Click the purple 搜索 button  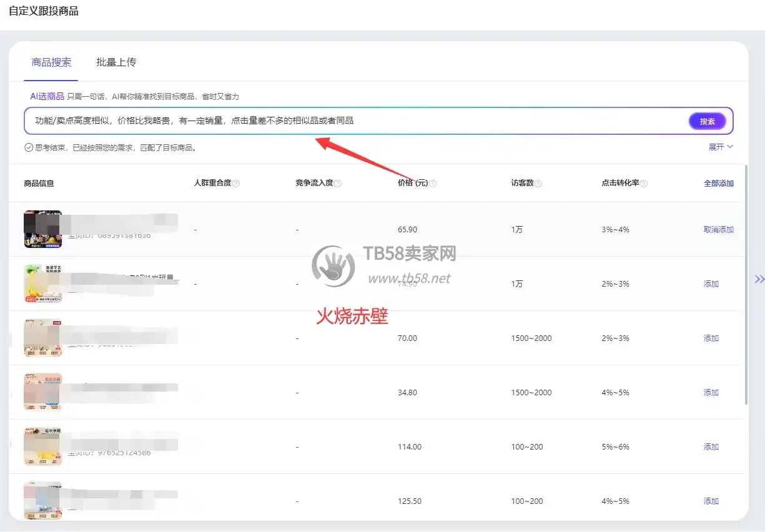pyautogui.click(x=708, y=121)
